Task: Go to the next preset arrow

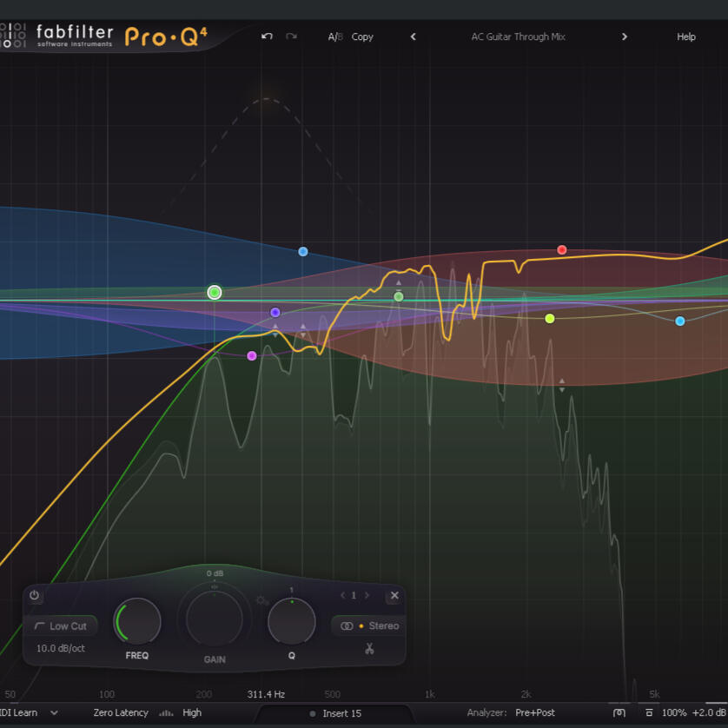Action: click(x=624, y=36)
